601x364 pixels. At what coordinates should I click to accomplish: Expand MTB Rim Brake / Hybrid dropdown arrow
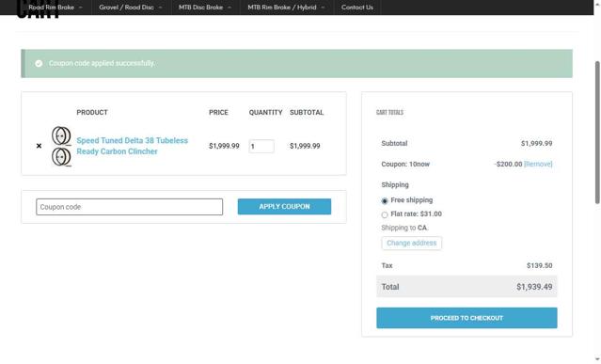323,8
